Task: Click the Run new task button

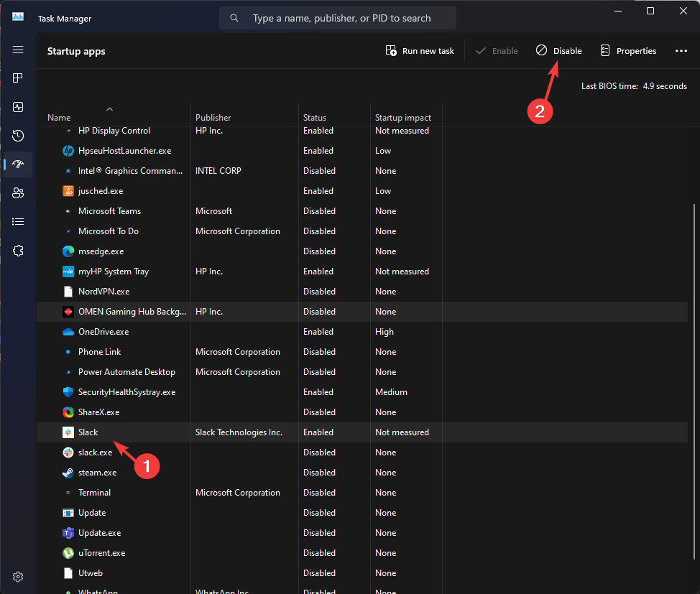Action: coord(420,50)
